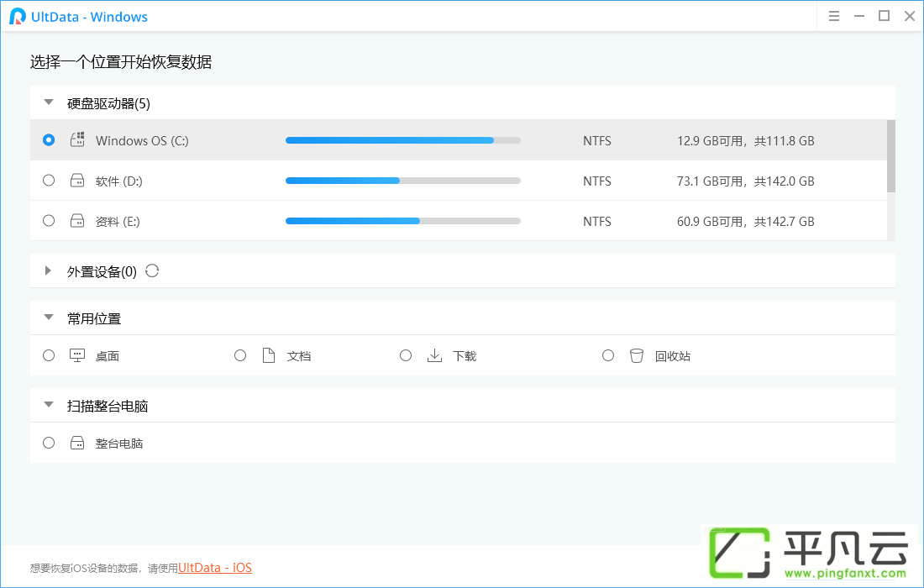Click the 整台电脑 label
924x588 pixels.
point(119,443)
